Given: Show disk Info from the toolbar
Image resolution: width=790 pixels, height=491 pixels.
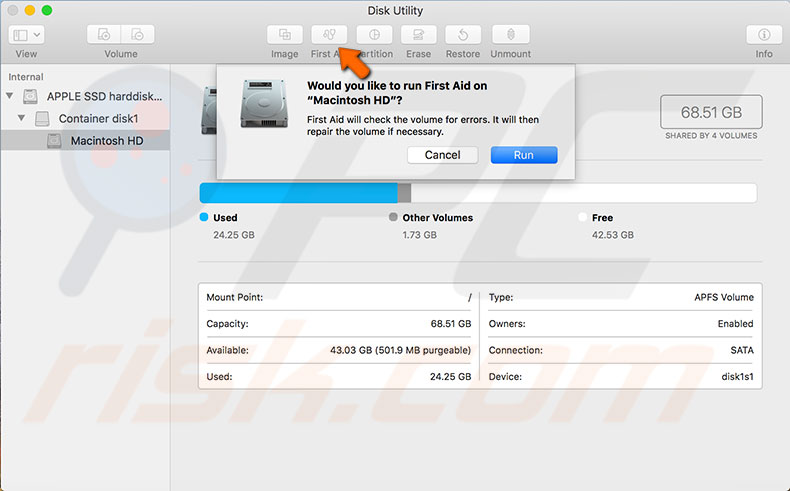Looking at the screenshot, I should click(763, 34).
